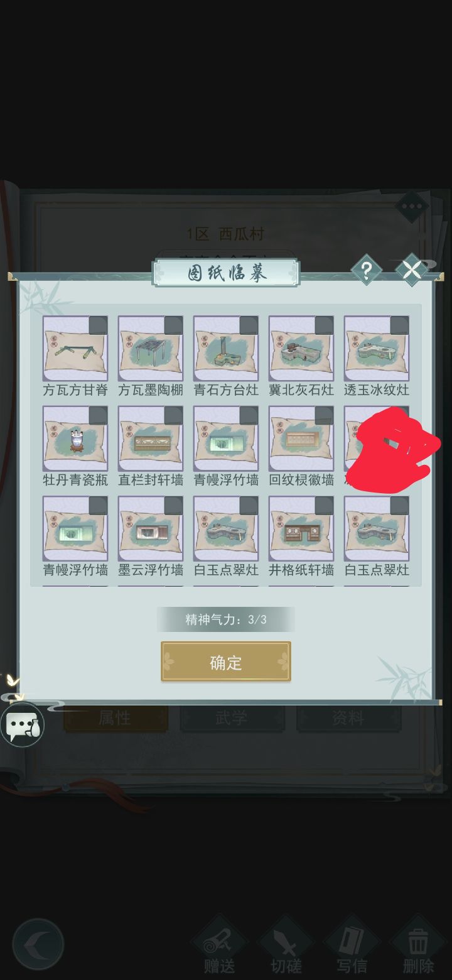Viewport: 452px width, 980px height.
Task: Switch to the 资料 tab
Action: 348,718
